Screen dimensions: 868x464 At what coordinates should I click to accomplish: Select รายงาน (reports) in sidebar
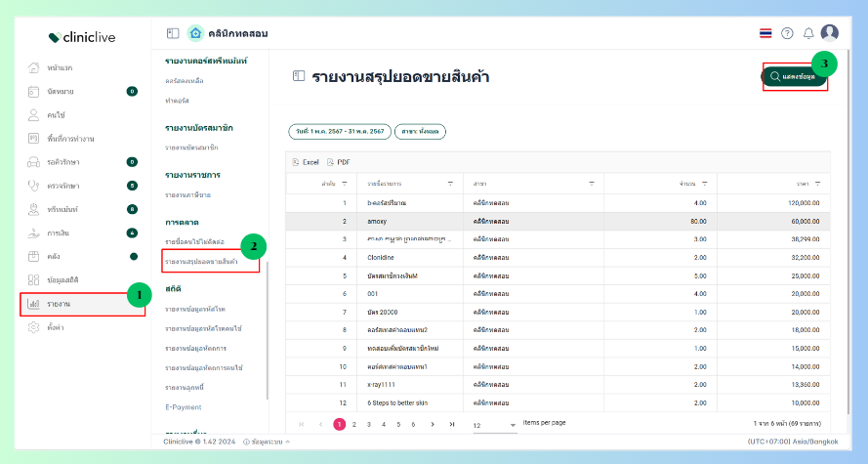[x=83, y=304]
